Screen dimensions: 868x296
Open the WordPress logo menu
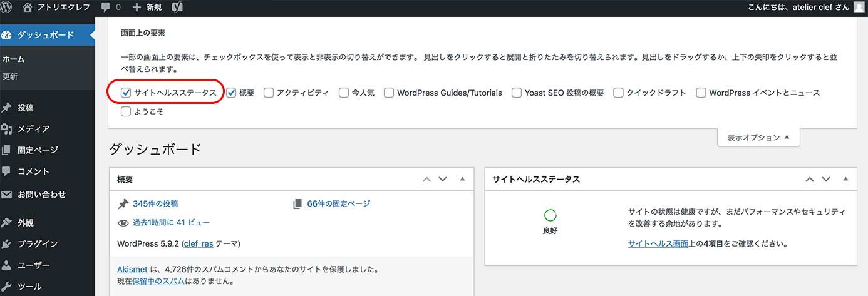click(8, 8)
